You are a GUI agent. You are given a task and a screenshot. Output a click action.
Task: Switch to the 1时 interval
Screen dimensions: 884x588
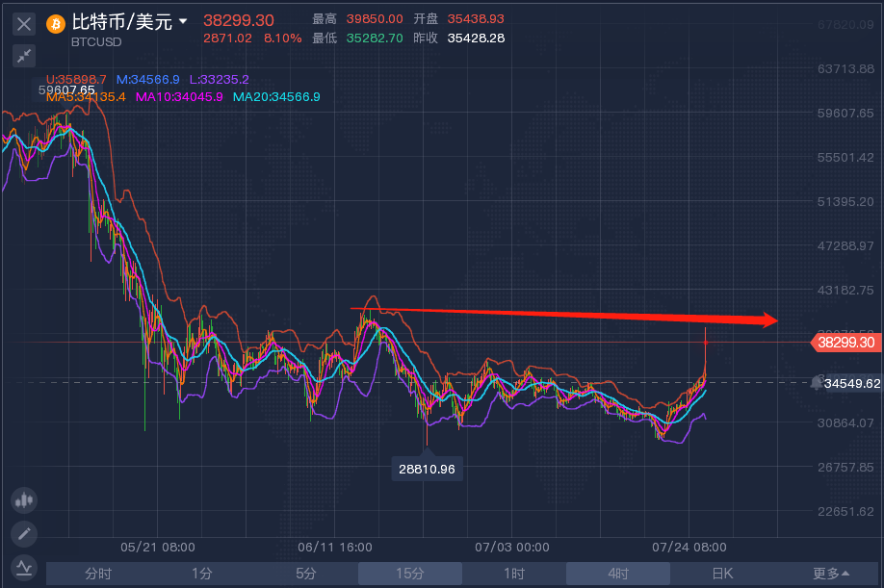513,574
